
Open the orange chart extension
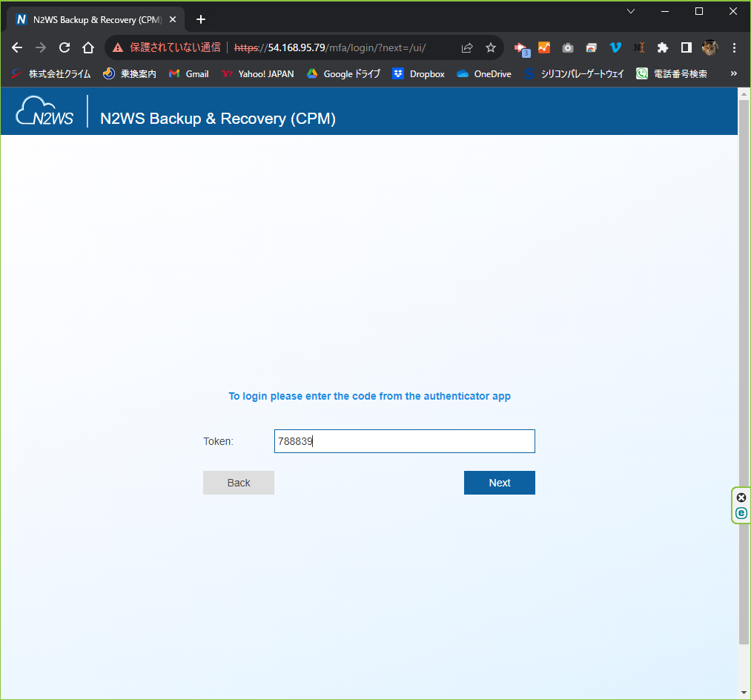click(544, 47)
